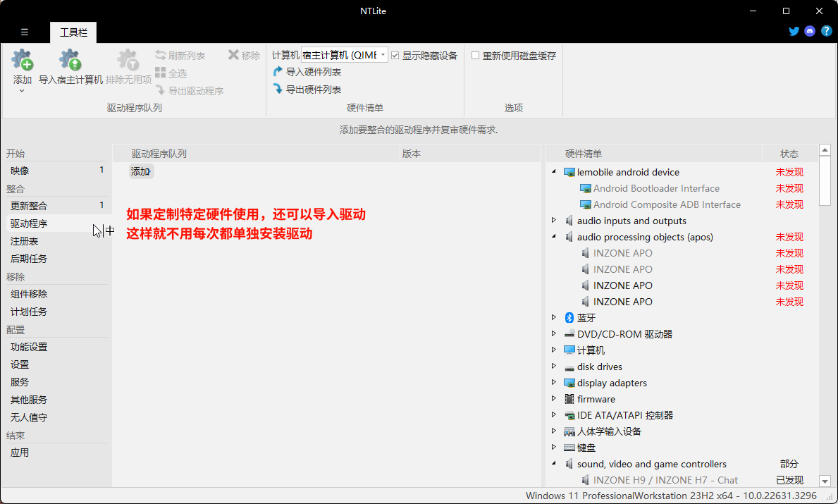Open the 应用 sidebar page
Screen dimensions: 838x504
click(56, 453)
